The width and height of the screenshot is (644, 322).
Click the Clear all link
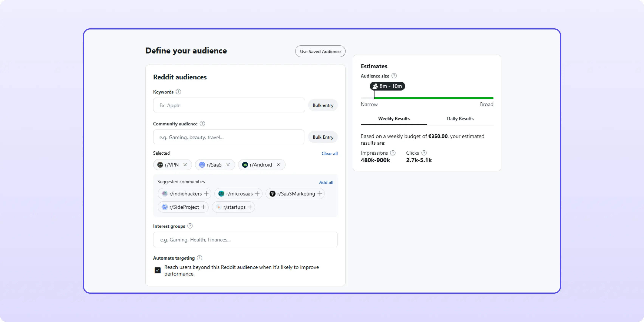[330, 153]
